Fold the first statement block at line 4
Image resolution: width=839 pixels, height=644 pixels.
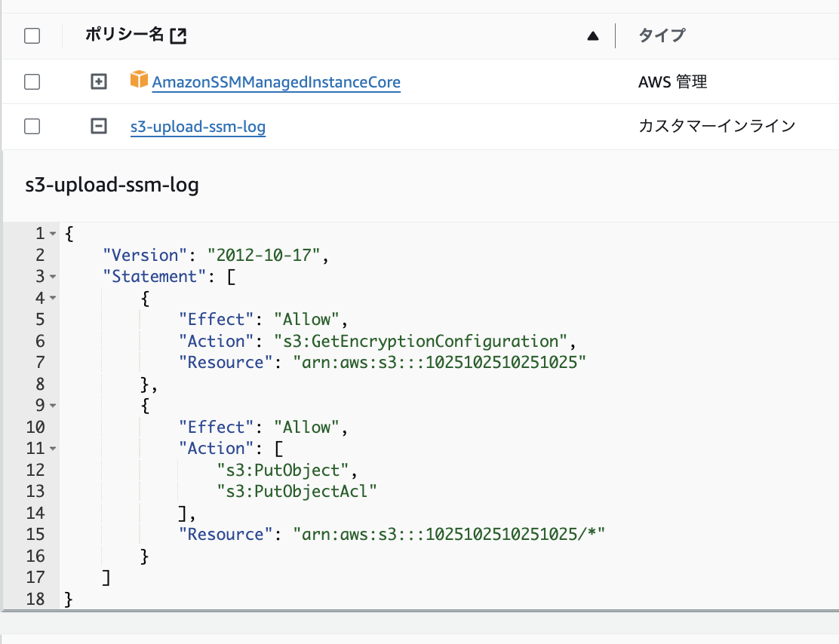[53, 298]
